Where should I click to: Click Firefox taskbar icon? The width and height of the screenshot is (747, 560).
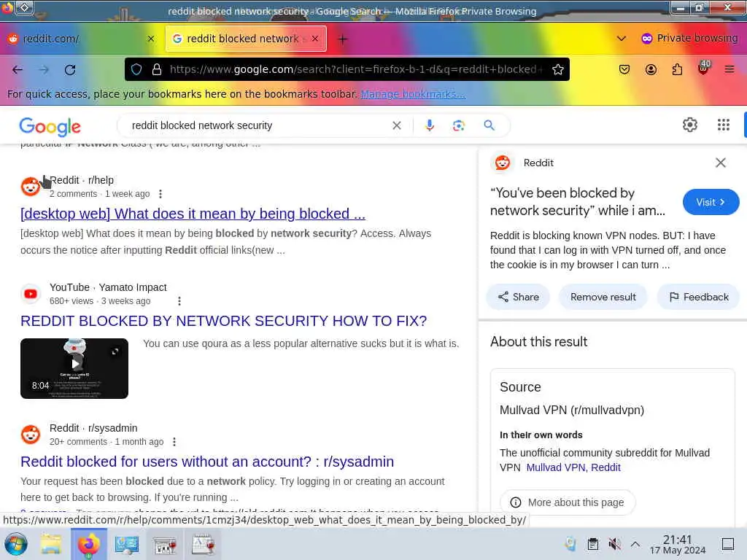88,544
